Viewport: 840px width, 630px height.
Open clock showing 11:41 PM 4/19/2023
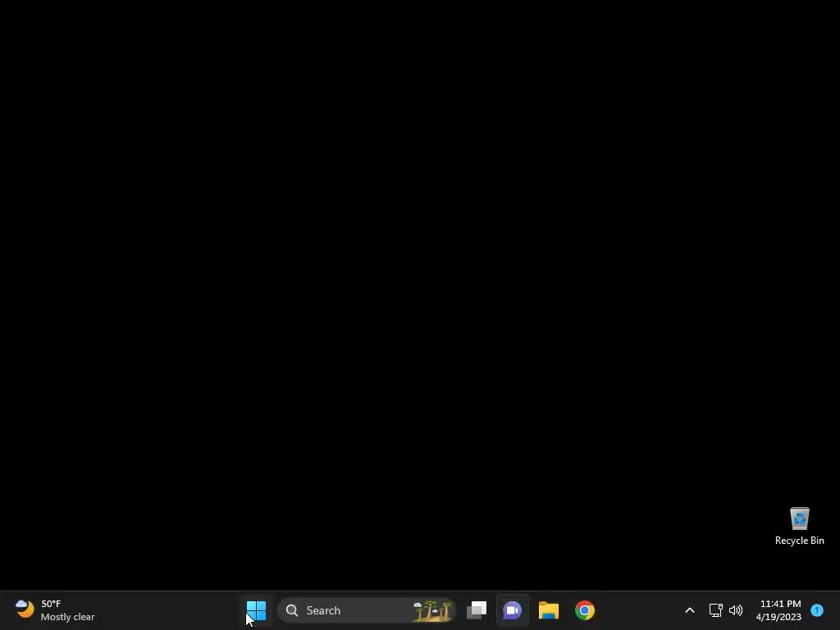click(x=778, y=610)
